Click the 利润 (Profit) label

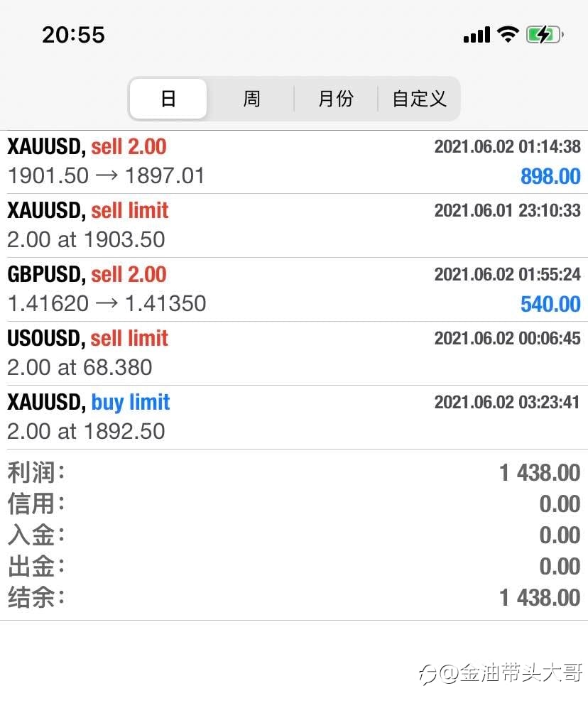coord(36,473)
